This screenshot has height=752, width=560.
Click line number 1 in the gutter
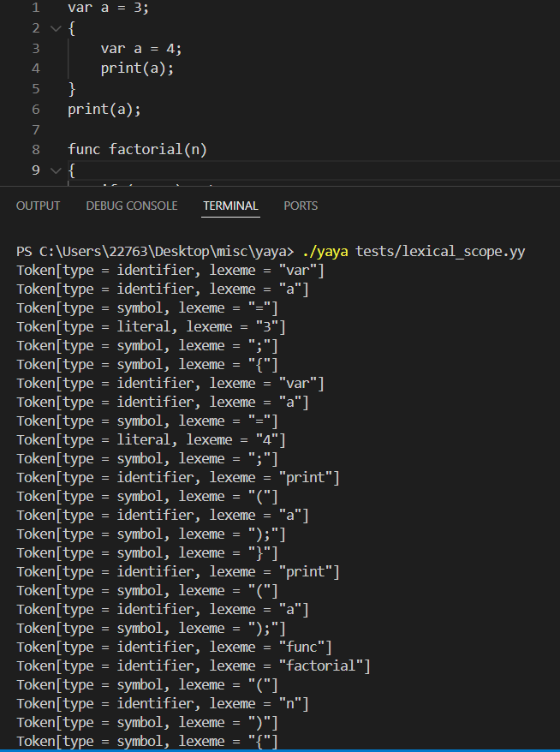35,8
